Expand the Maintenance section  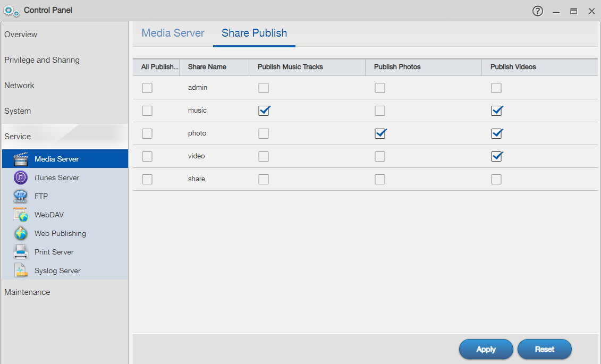point(27,292)
